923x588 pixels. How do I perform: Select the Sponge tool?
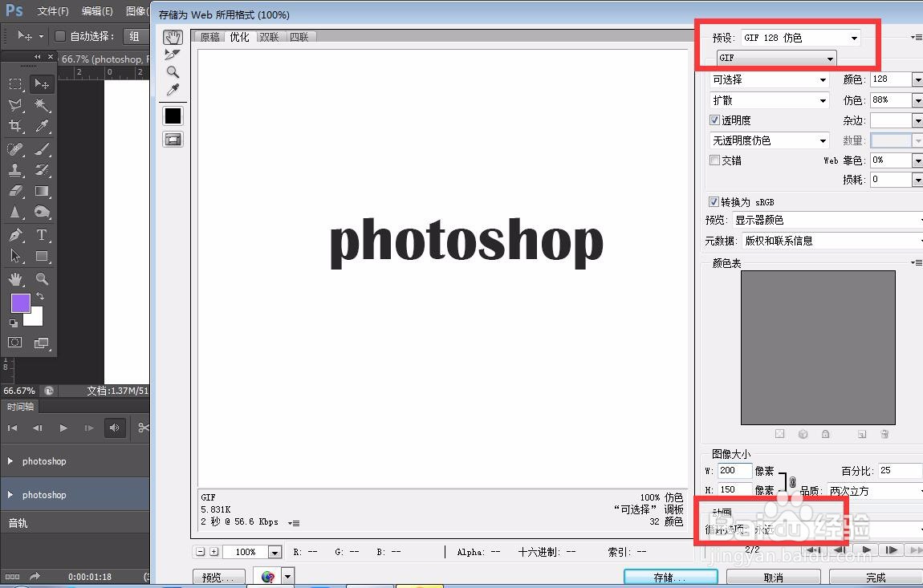coord(41,212)
